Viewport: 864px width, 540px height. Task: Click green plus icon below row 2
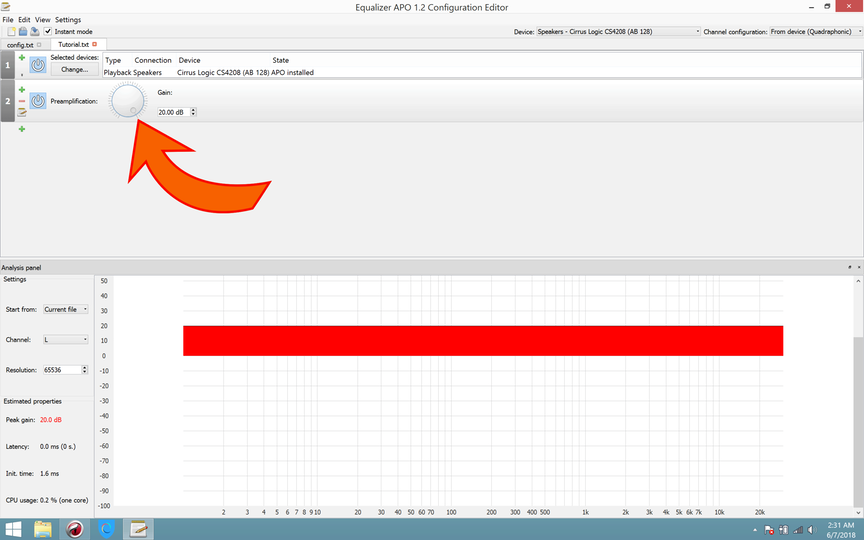(22, 129)
